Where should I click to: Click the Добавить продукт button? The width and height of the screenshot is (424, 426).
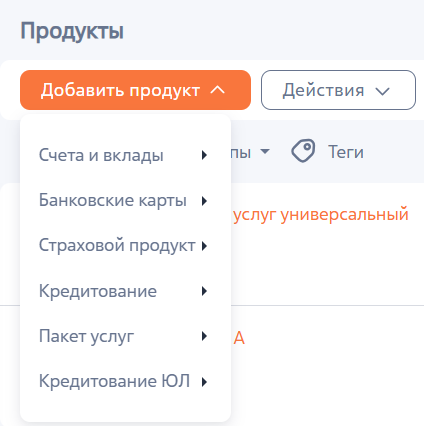(135, 90)
